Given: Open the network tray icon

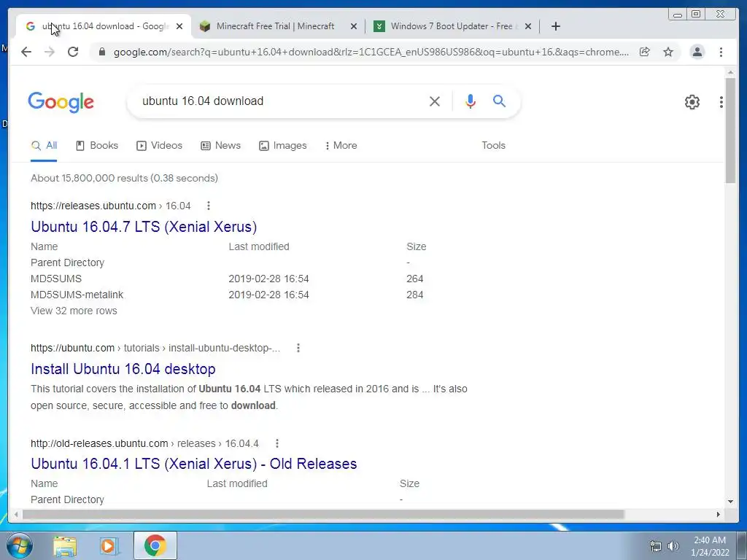Looking at the screenshot, I should (656, 546).
